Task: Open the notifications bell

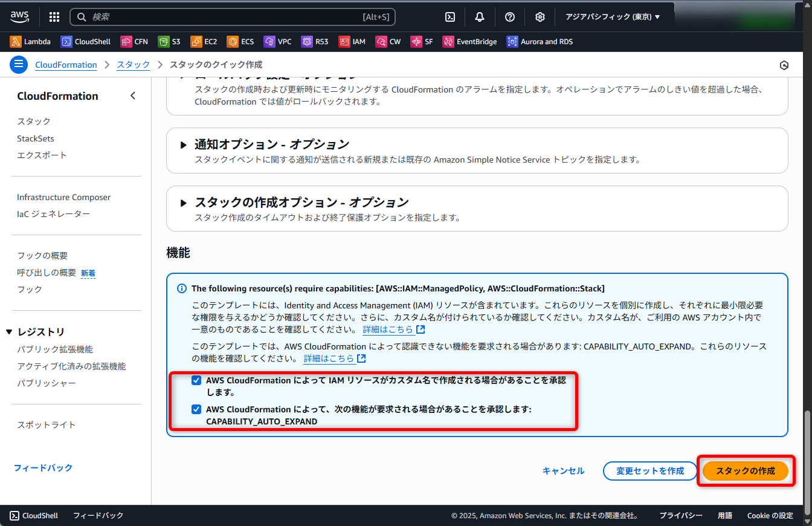Action: (480, 17)
